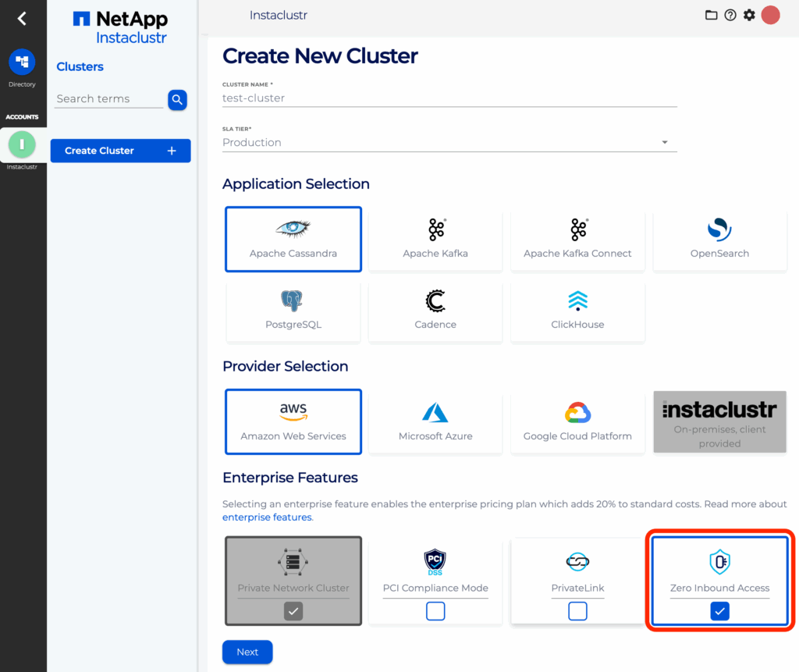Enable PCI Compliance Mode
Image resolution: width=799 pixels, height=672 pixels.
click(435, 611)
